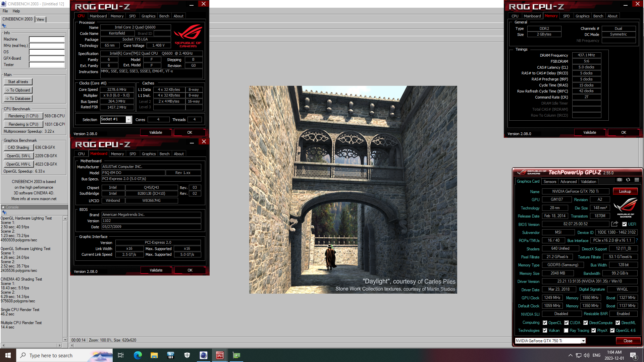Switch to the GPU-Z graphics card taskbar icon
644x362 pixels.
[236, 355]
